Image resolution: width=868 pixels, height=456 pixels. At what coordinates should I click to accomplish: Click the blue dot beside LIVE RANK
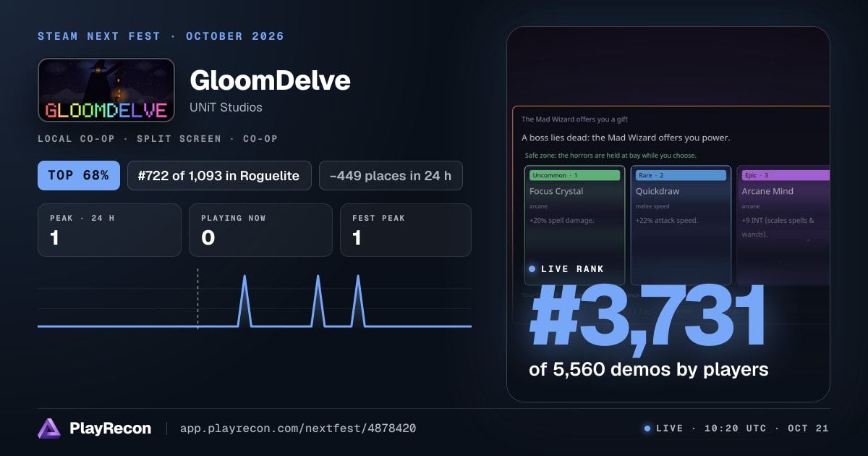(532, 269)
